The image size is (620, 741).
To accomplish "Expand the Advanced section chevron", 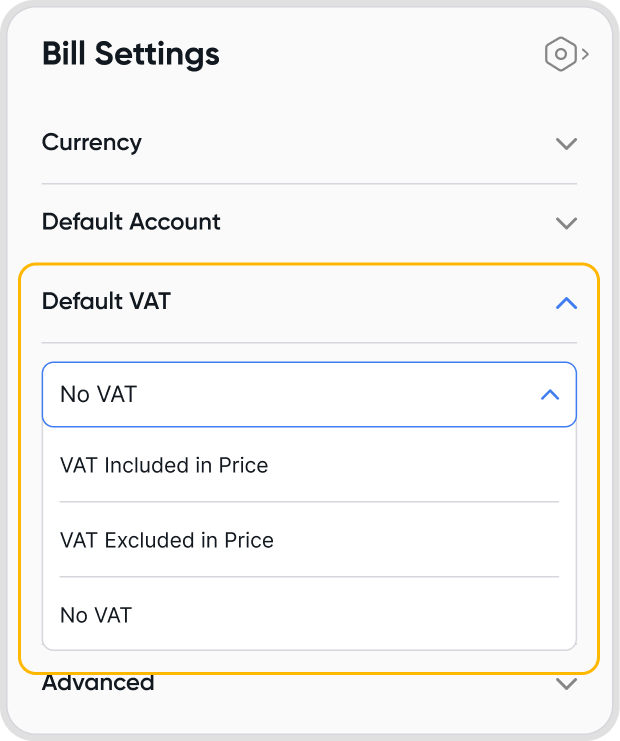I will pyautogui.click(x=566, y=685).
